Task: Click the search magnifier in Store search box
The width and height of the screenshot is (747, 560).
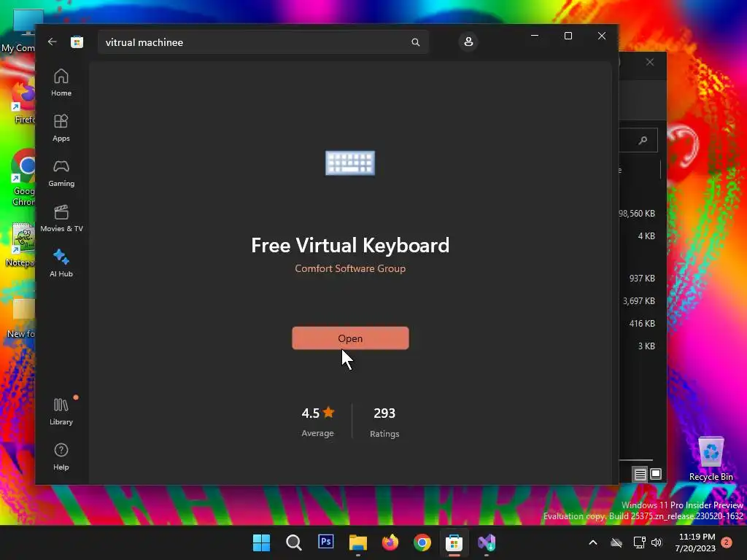Action: (x=415, y=42)
